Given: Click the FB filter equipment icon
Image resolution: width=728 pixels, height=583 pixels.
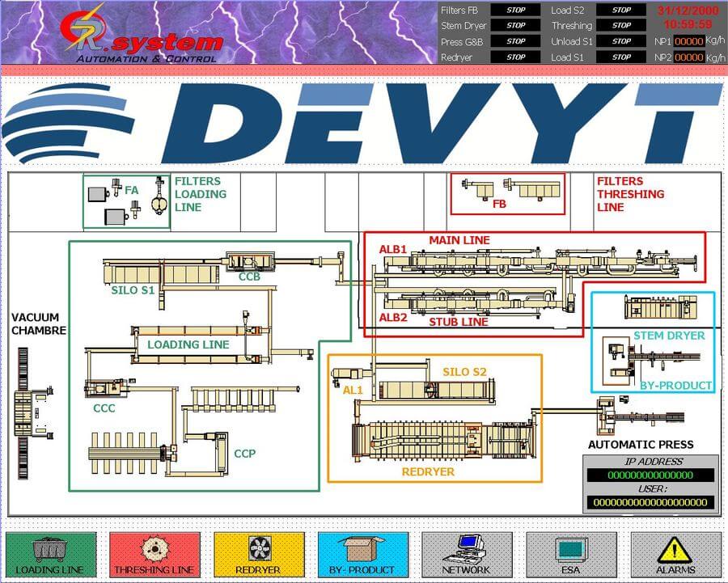Looking at the screenshot, I should pos(507,193).
